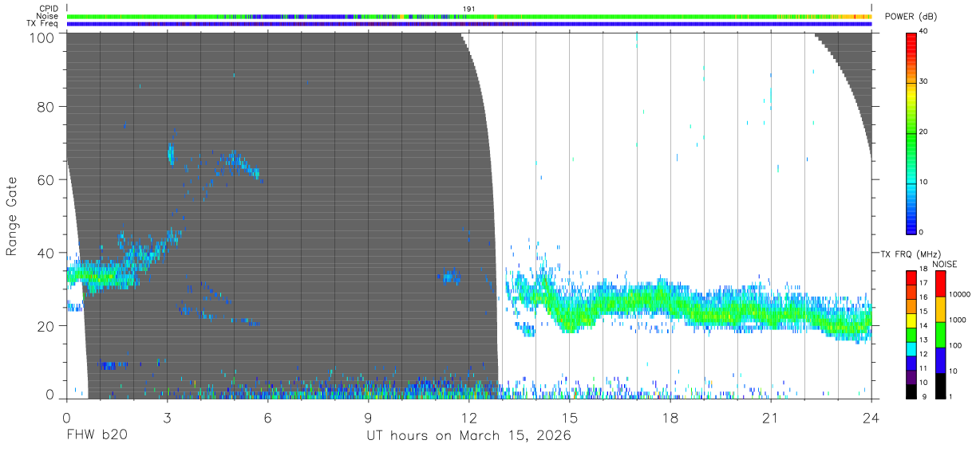Click the TX Freq color strip above the plot

[x=468, y=24]
